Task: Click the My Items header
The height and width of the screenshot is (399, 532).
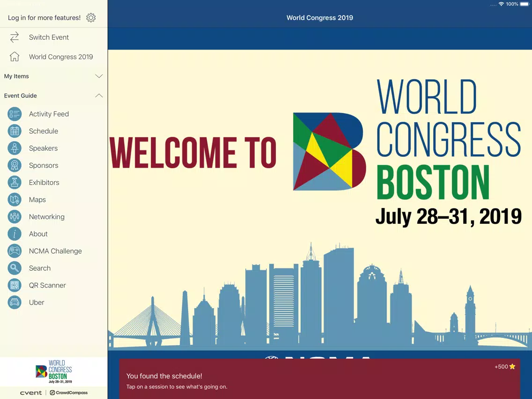Action: [x=16, y=76]
